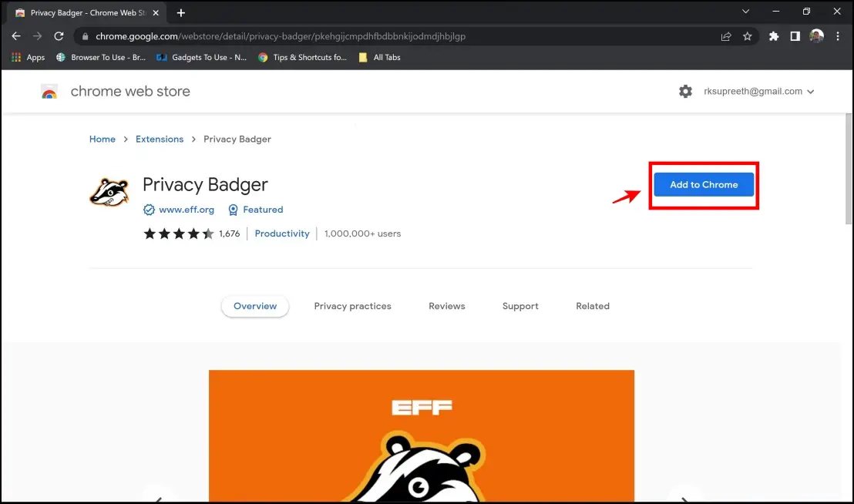Image resolution: width=854 pixels, height=504 pixels.
Task: Close the Privacy Badger tab
Action: (156, 12)
